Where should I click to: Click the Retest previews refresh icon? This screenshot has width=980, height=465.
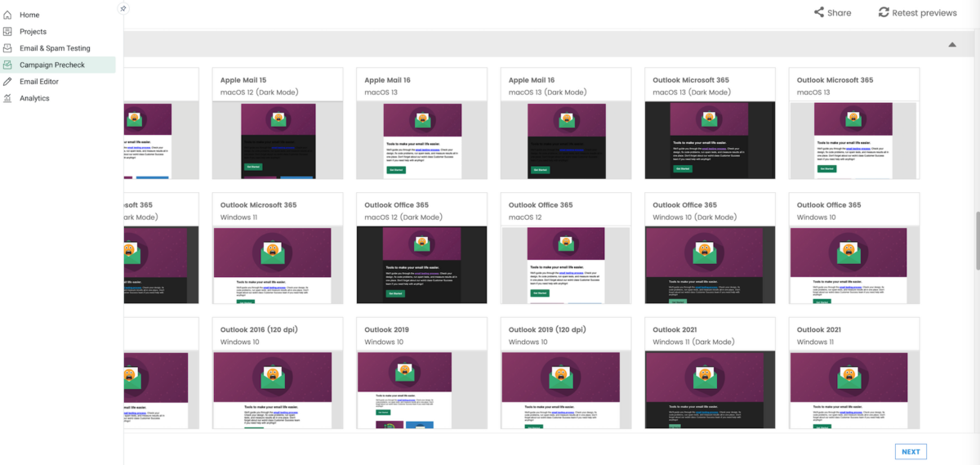click(884, 12)
